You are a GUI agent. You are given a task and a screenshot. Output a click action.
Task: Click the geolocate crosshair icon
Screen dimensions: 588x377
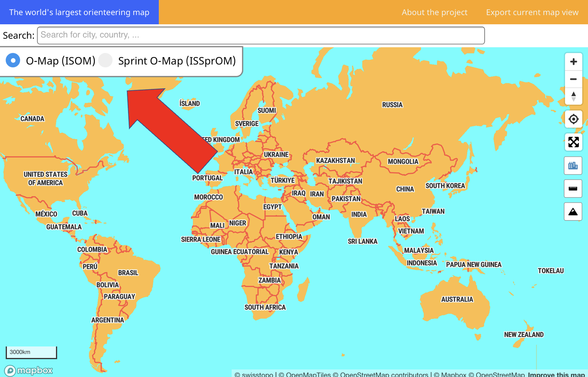[x=573, y=119]
